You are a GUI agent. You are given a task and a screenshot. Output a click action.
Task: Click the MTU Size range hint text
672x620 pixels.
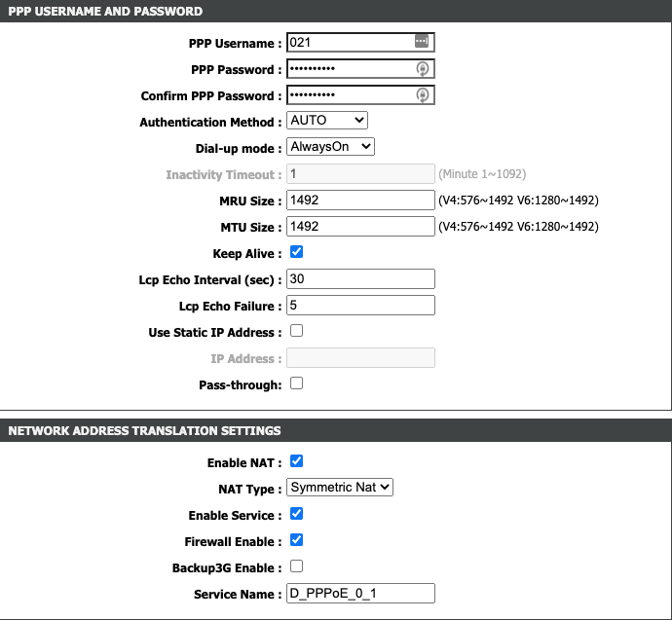tap(518, 227)
